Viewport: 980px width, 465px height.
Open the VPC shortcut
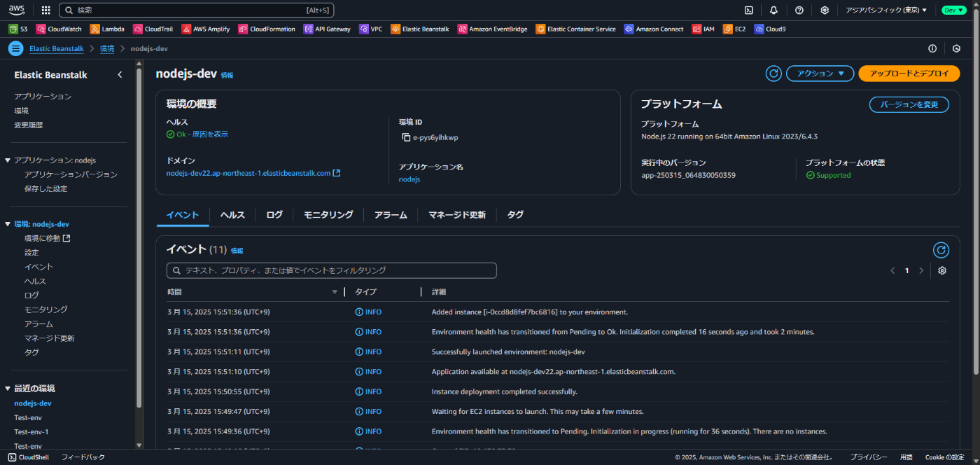point(371,29)
